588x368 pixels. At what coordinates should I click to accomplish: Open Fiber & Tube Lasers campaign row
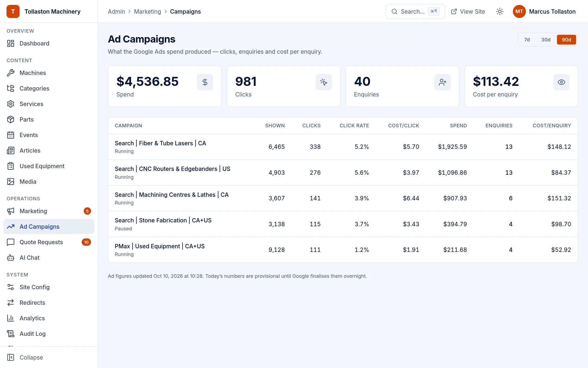[x=343, y=147]
